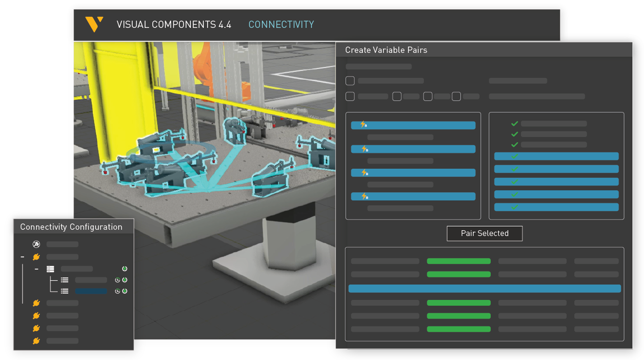Click the lightning icon on the first blue variable row

[x=364, y=125]
